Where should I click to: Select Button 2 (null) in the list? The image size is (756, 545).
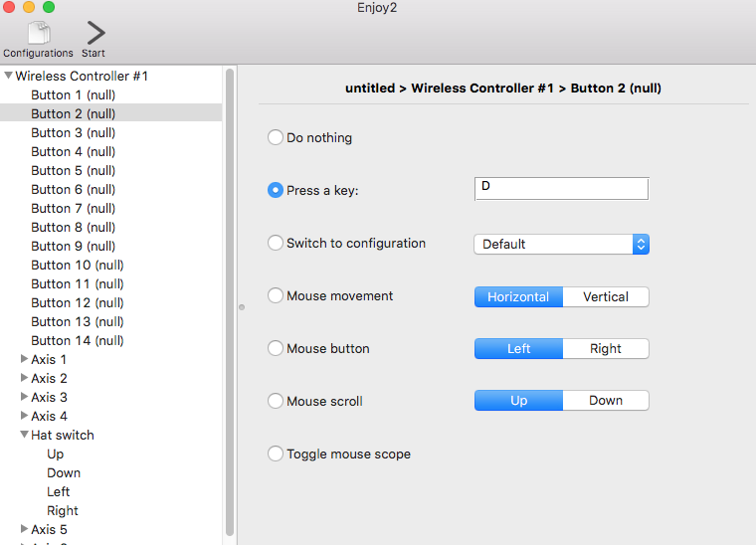110,113
